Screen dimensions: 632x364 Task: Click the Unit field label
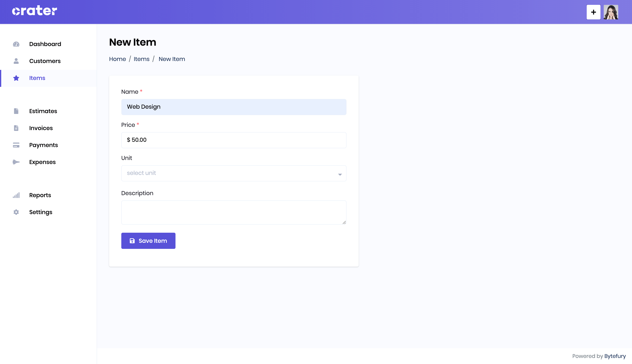pyautogui.click(x=127, y=158)
